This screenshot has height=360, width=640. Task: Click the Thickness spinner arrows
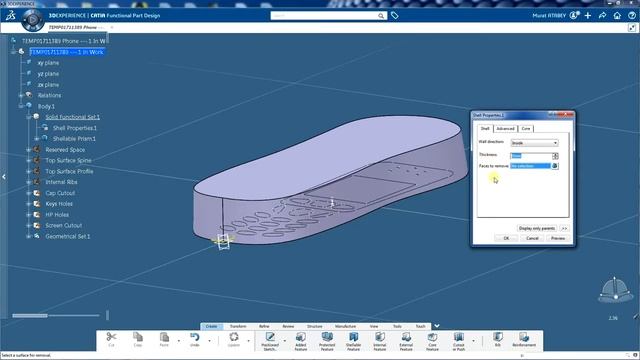[x=555, y=156]
